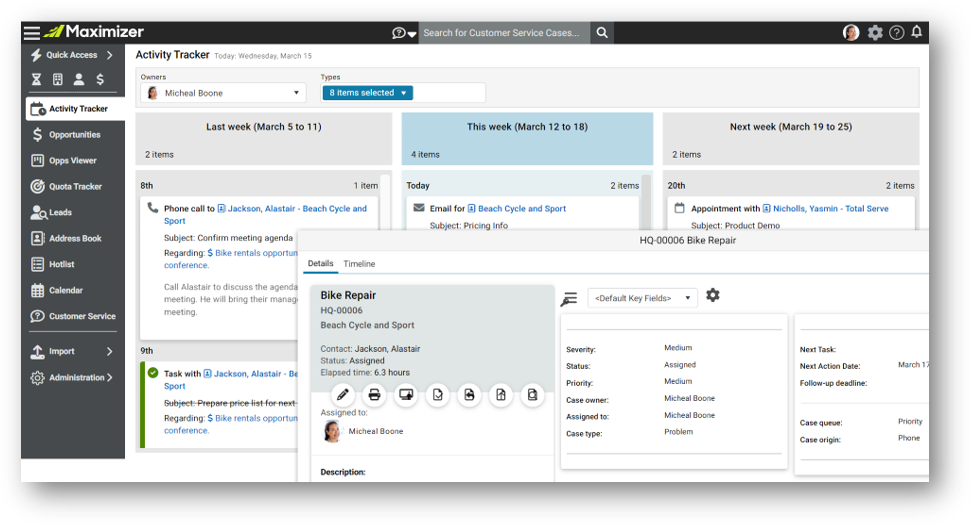Image resolution: width=971 pixels, height=524 pixels.
Task: Click the pencil edit icon on Bike Repair
Action: pos(342,395)
